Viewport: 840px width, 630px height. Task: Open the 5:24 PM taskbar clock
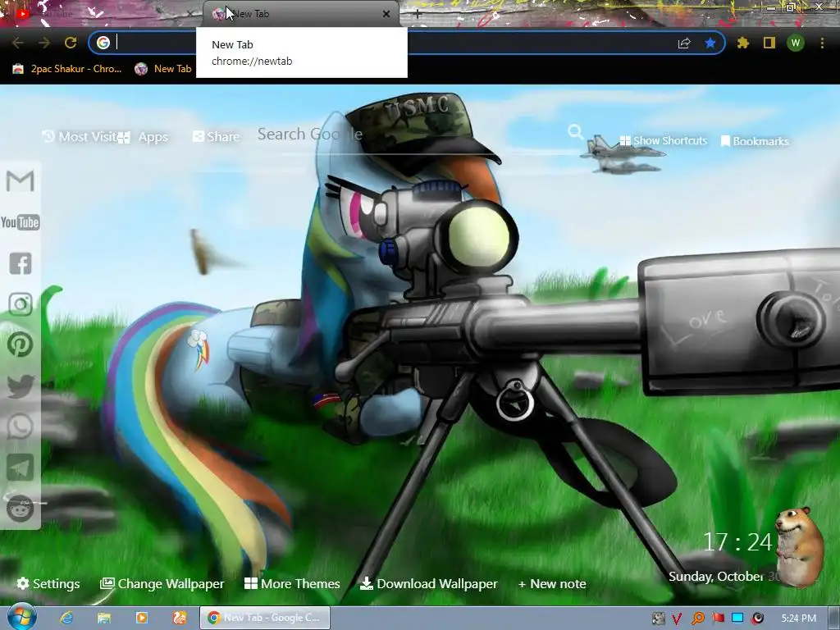point(799,619)
